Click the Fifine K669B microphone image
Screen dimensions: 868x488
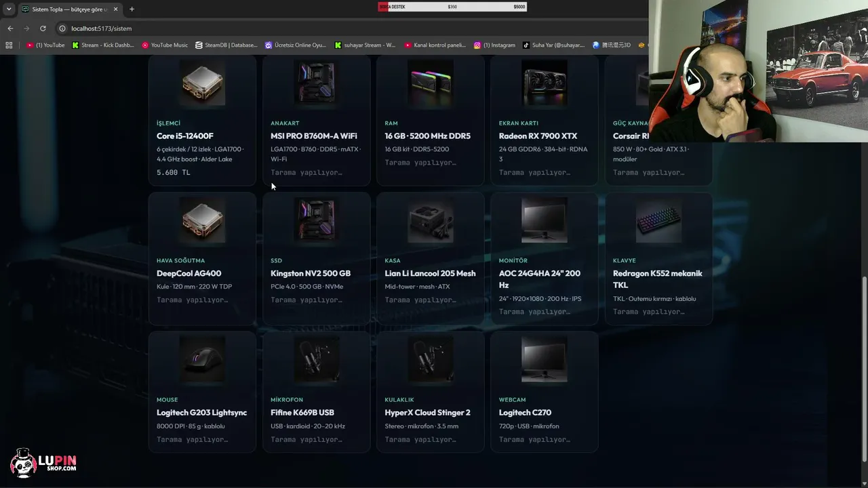pos(316,359)
